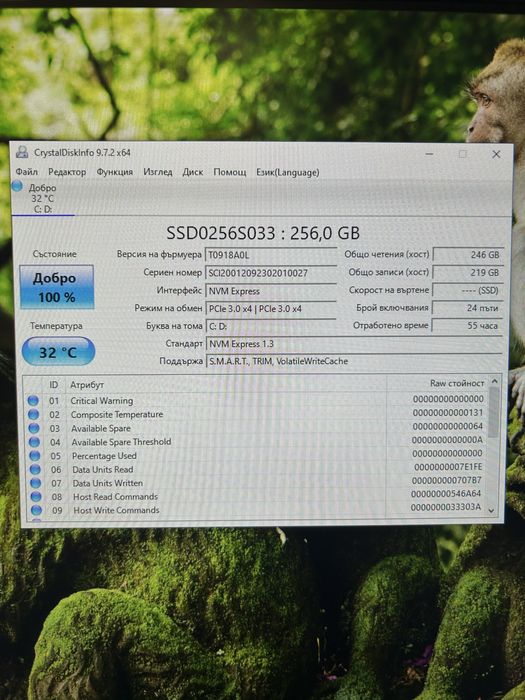Close the CrystalDiskInfo window
525x700 pixels.
tap(496, 154)
